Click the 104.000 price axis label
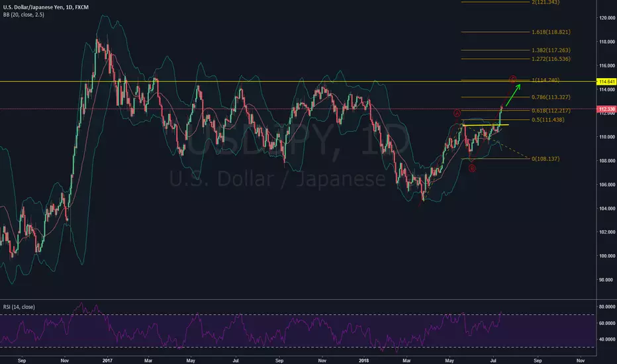Viewport: 617px width, 364px height. 607,208
